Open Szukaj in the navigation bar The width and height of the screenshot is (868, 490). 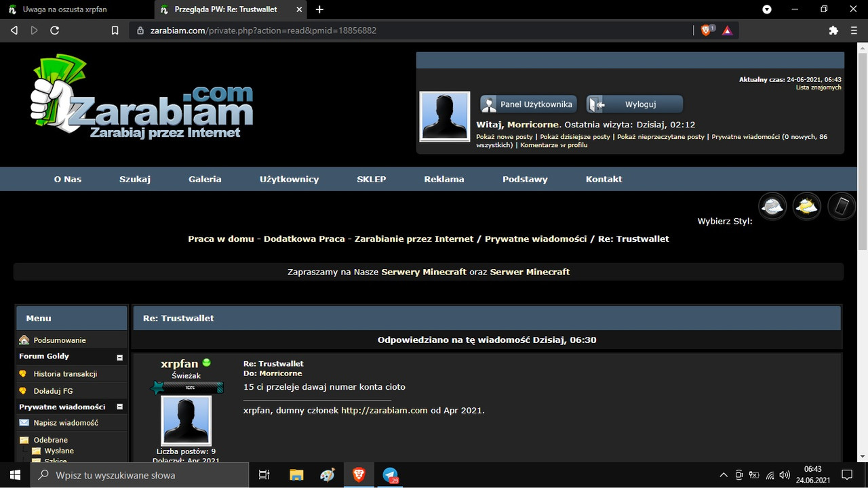135,179
